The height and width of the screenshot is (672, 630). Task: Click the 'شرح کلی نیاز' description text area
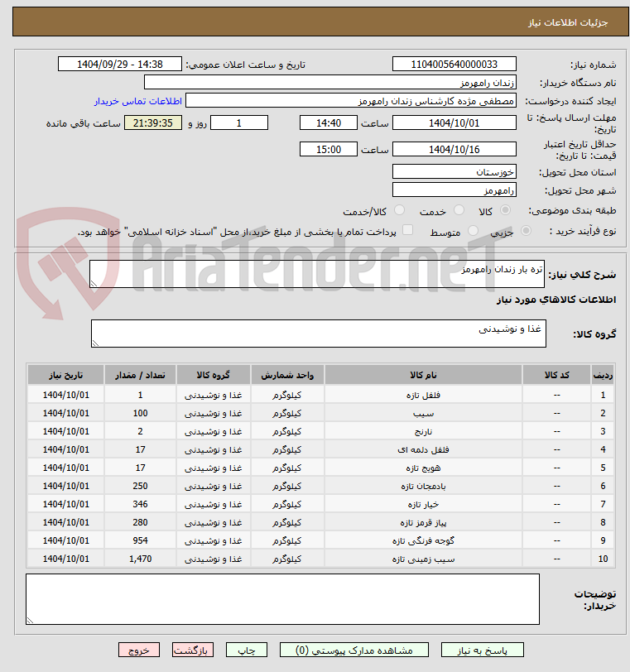316,274
